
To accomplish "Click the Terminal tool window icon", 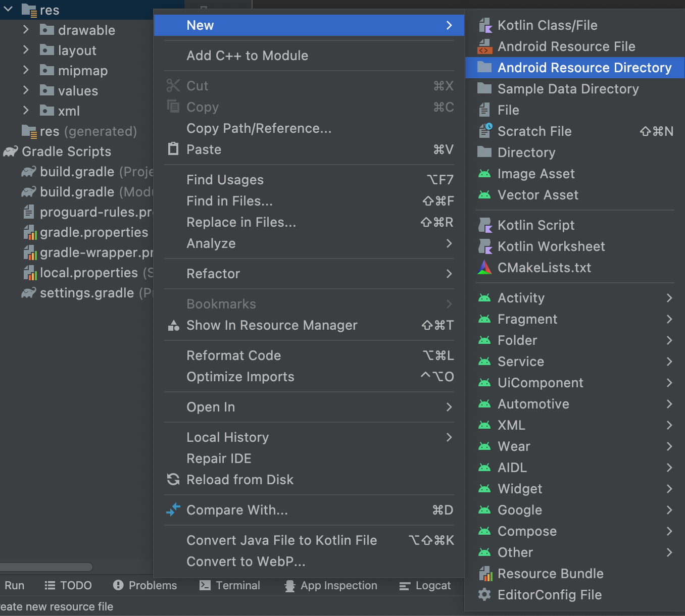I will tap(205, 585).
